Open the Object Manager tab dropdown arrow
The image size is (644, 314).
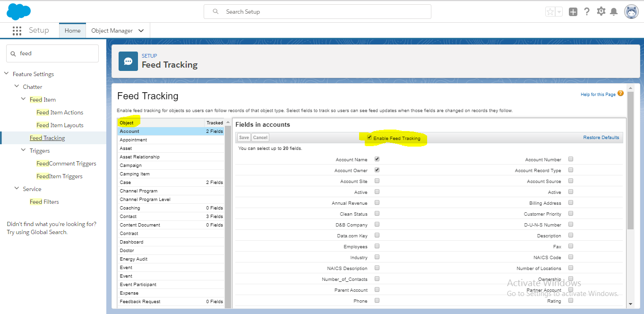(141, 31)
